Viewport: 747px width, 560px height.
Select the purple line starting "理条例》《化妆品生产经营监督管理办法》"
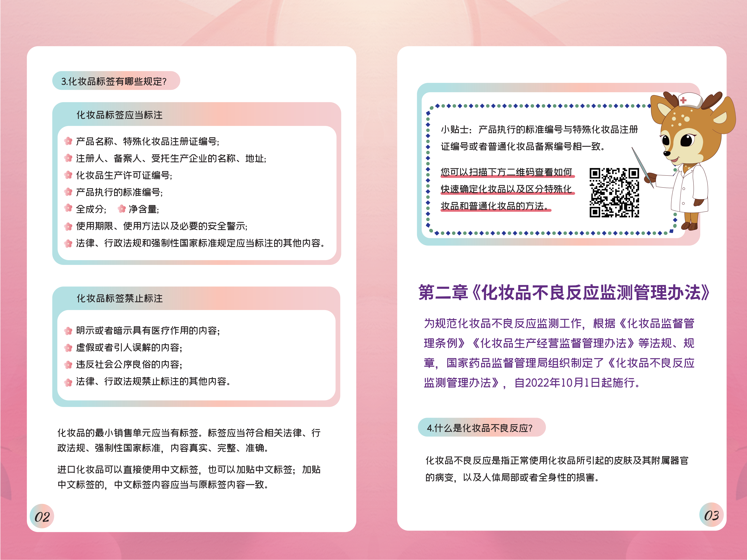[x=559, y=343]
